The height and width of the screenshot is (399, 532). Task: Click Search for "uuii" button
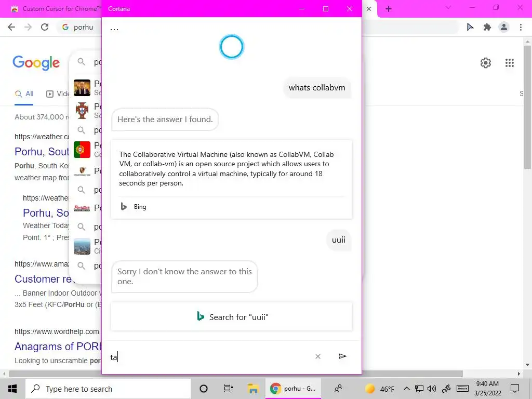(x=232, y=316)
